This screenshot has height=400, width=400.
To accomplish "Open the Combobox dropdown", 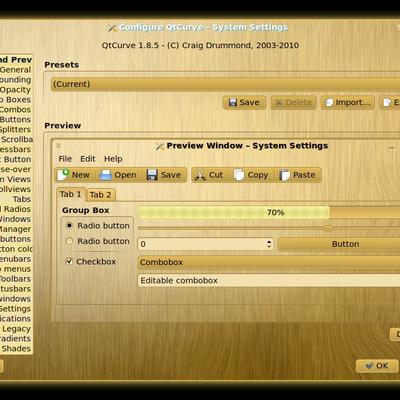I will pyautogui.click(x=269, y=262).
